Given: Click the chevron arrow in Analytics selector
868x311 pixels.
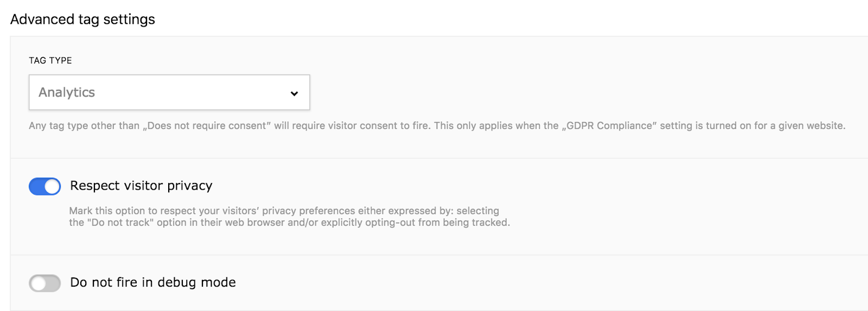Looking at the screenshot, I should 294,94.
